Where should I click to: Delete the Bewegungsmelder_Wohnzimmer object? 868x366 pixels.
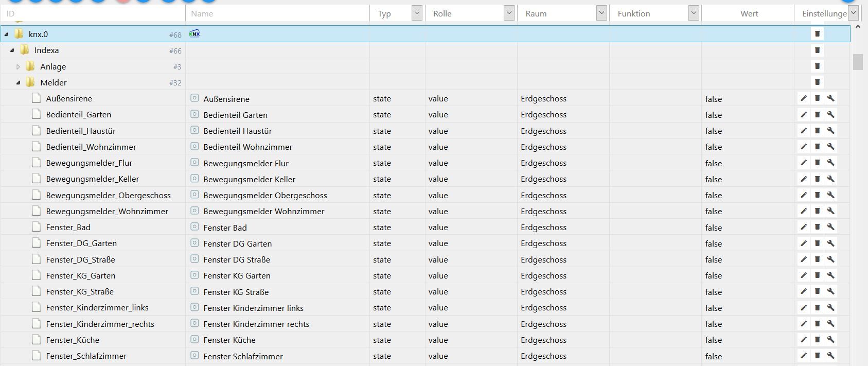pos(817,211)
